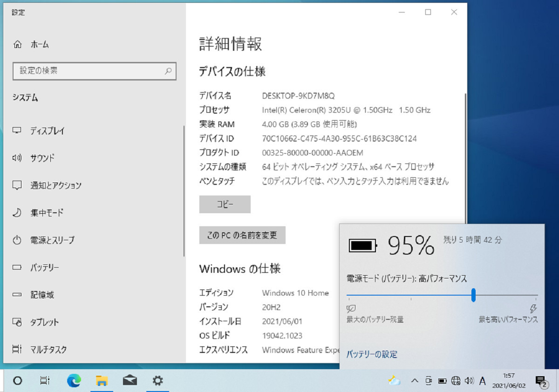The image size is (559, 392).
Task: Select 記憶域 in the sidebar
Action: (42, 295)
